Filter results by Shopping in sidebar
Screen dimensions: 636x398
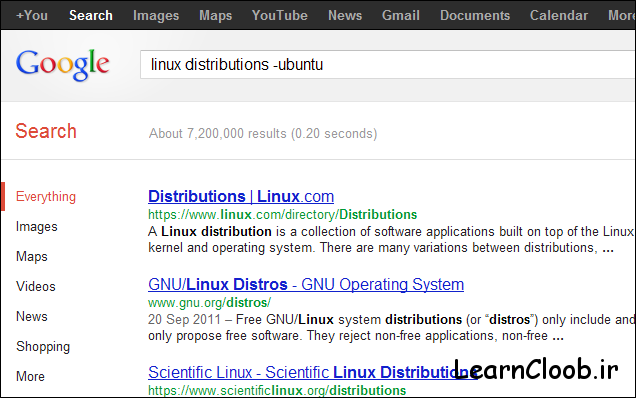pos(43,347)
